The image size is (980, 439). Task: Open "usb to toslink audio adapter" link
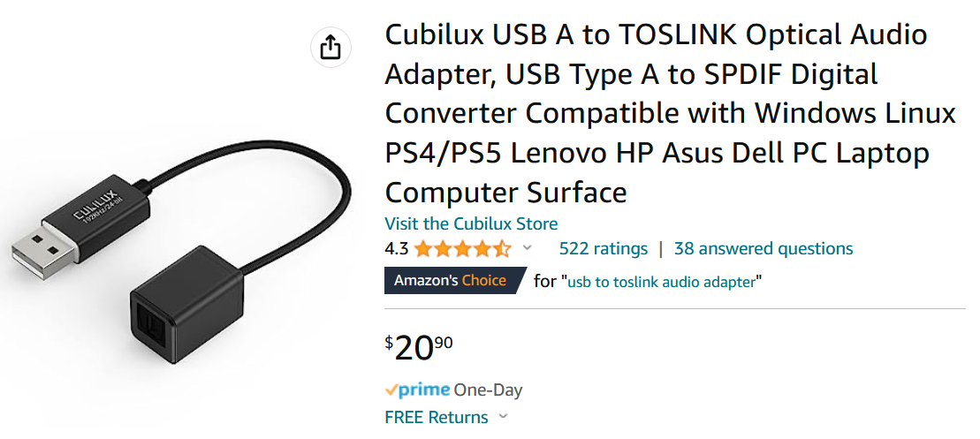pyautogui.click(x=661, y=282)
